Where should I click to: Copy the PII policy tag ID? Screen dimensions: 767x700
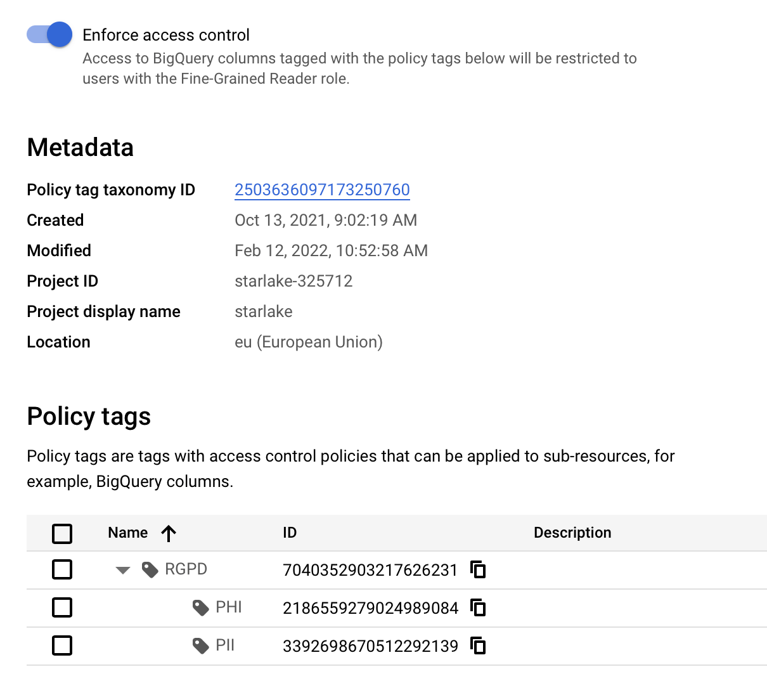click(478, 645)
